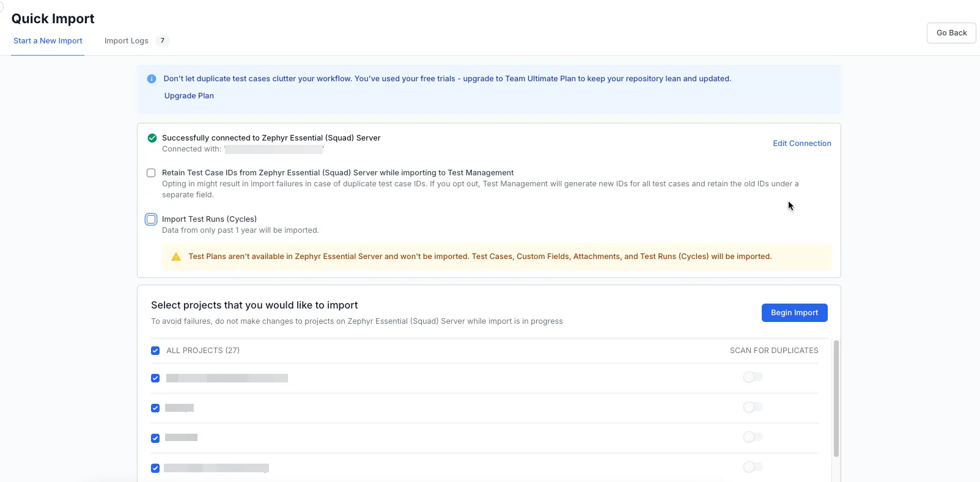The image size is (980, 482).
Task: Click the green connection success check icon
Action: point(152,138)
